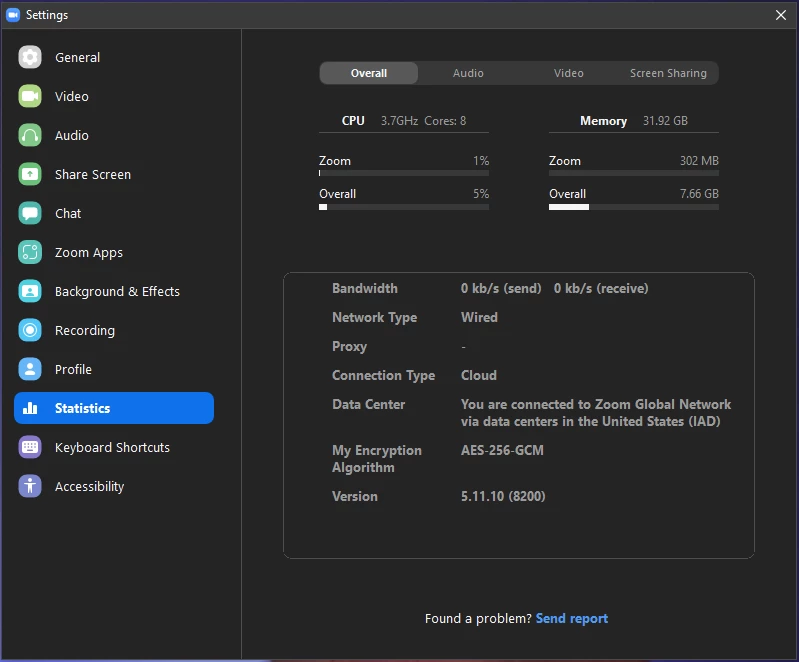Go to Chat settings label
Image resolution: width=799 pixels, height=662 pixels.
pos(68,214)
